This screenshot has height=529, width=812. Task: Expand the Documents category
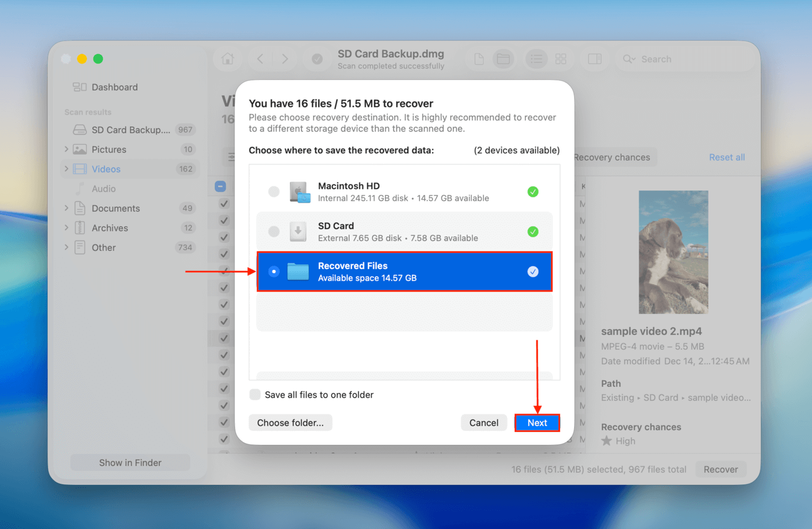(x=66, y=208)
